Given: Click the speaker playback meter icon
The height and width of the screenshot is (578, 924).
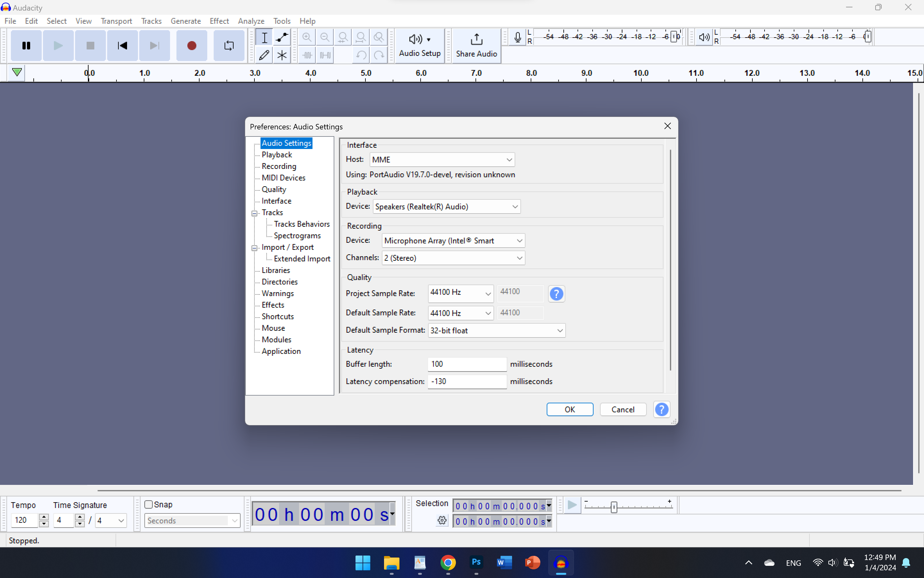Looking at the screenshot, I should click(704, 37).
